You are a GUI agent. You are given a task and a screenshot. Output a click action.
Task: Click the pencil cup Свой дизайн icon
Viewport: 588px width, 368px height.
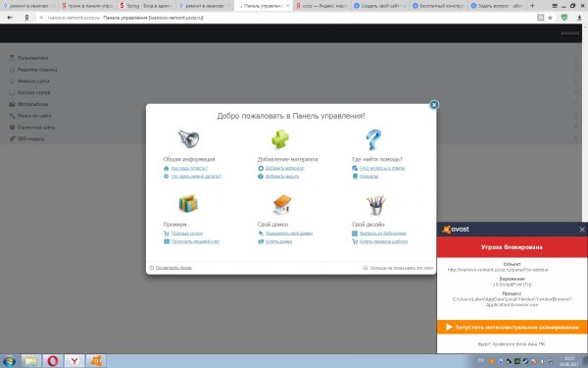click(x=376, y=205)
